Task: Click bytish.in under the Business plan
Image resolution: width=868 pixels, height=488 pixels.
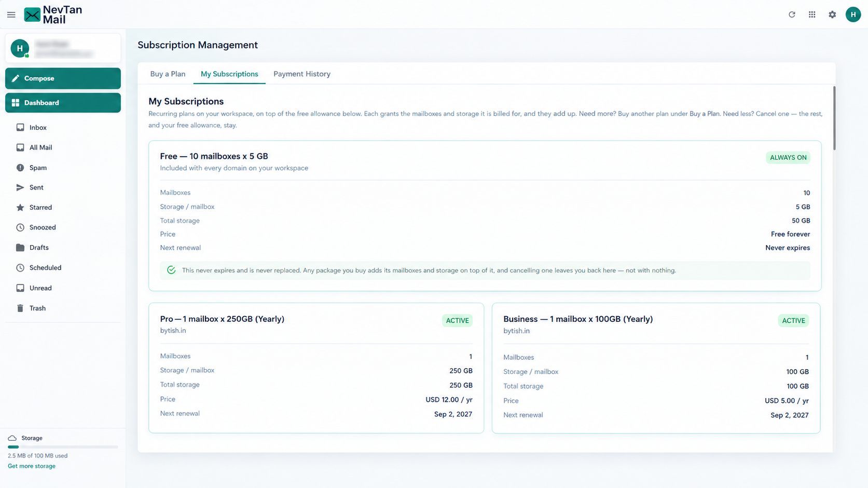Action: click(x=516, y=331)
